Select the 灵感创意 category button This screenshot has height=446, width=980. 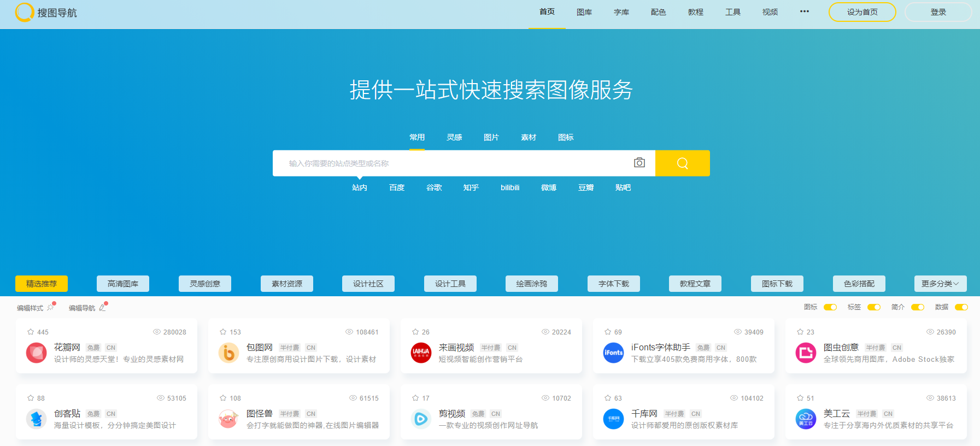coord(205,284)
